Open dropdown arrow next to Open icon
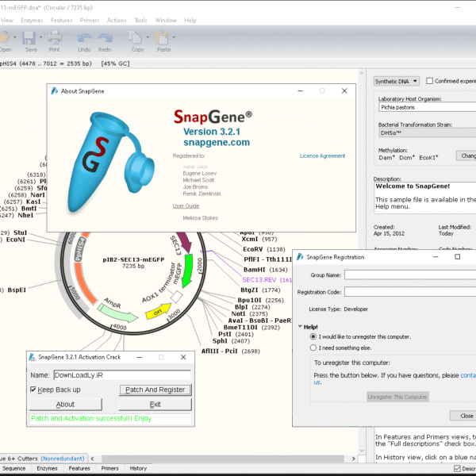 click(14, 37)
